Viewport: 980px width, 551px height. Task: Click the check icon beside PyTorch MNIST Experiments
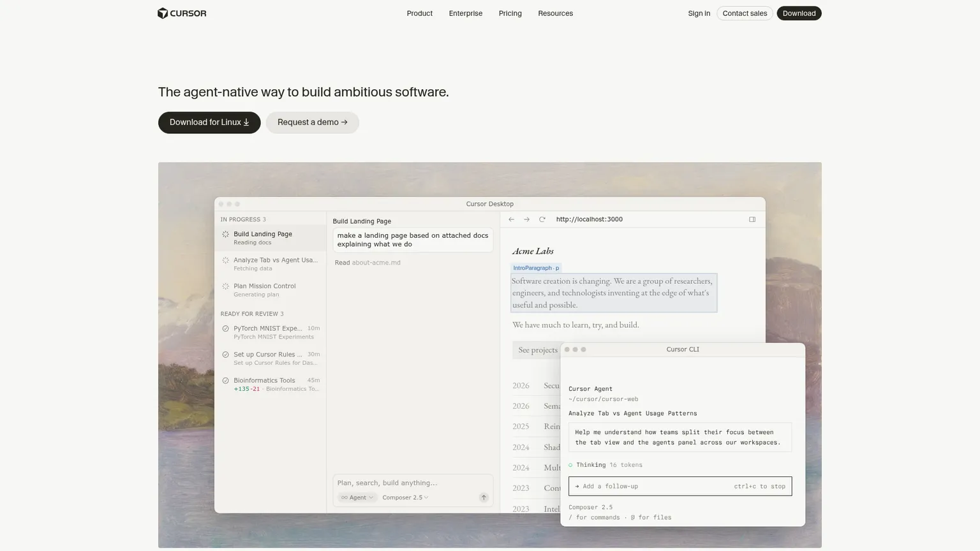[225, 328]
